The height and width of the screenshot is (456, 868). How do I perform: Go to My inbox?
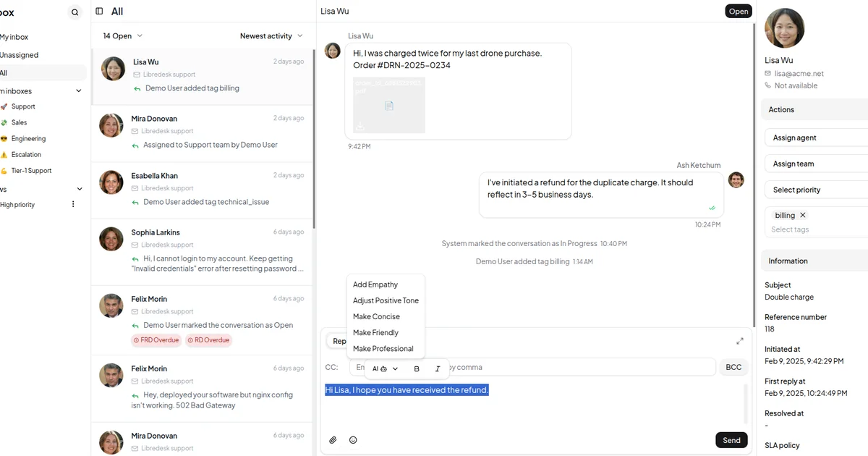[x=14, y=37]
